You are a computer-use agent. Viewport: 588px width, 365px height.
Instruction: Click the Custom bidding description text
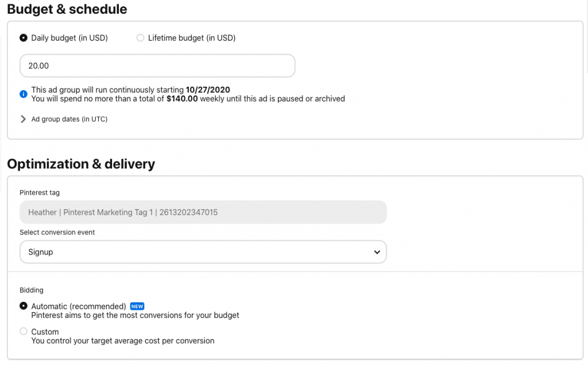122,341
